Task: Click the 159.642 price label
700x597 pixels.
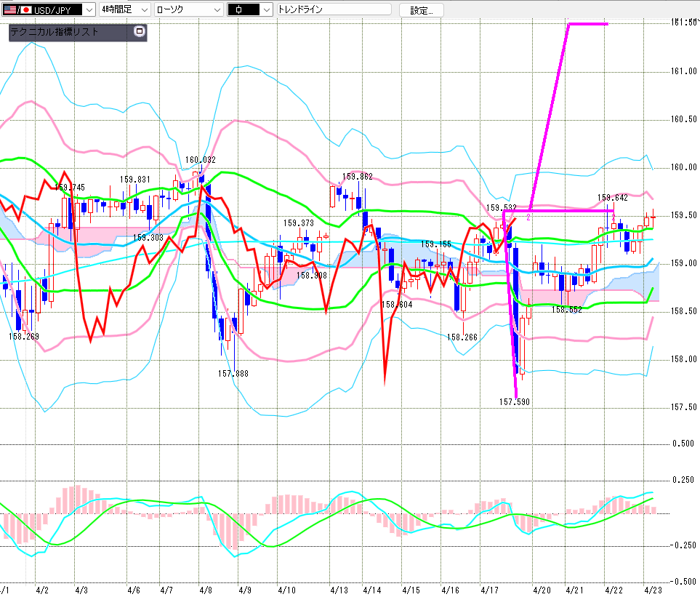Action: (612, 197)
